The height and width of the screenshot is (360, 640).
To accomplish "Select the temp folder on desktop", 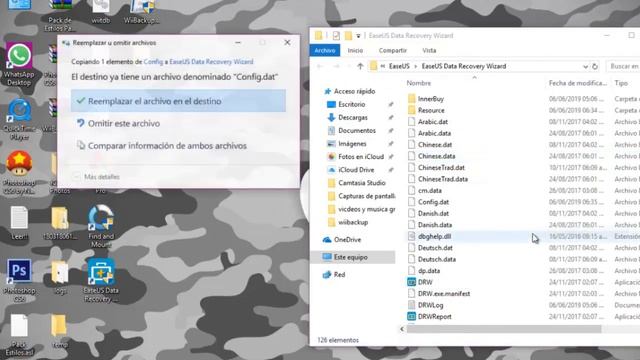I will [x=60, y=331].
